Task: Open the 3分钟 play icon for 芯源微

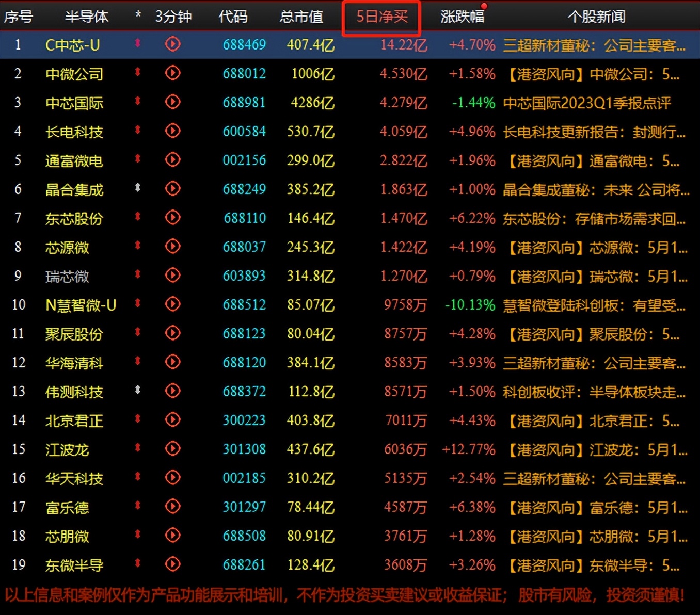Action: point(172,247)
